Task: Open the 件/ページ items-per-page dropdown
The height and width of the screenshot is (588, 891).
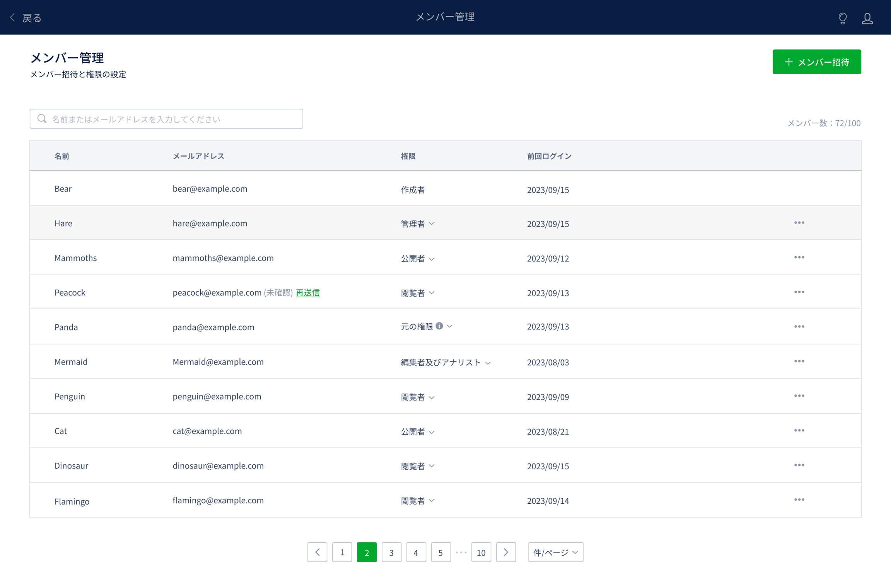Action: (555, 552)
